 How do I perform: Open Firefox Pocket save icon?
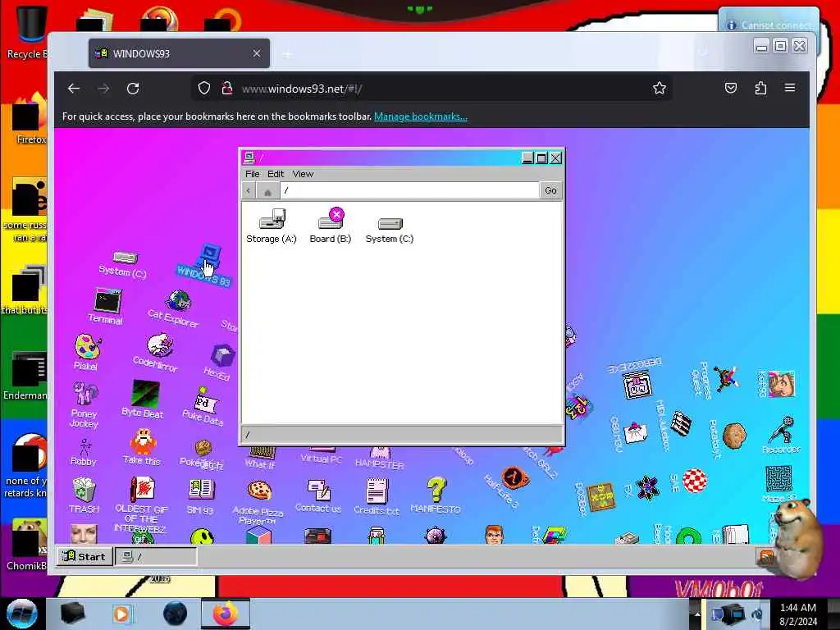click(731, 88)
